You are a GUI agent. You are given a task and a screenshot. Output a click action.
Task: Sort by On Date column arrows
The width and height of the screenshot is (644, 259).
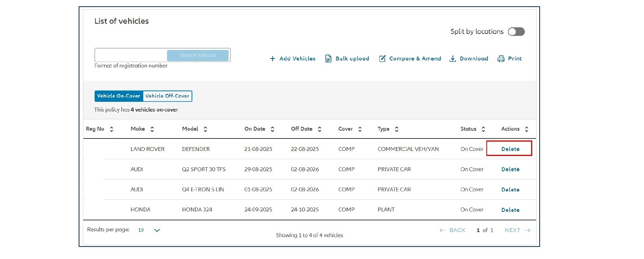click(272, 129)
